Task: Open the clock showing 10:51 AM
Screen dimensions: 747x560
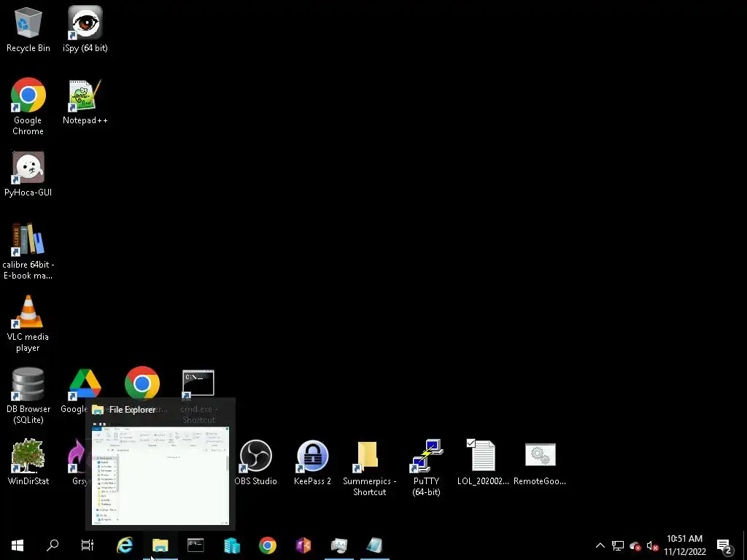Action: [x=684, y=545]
